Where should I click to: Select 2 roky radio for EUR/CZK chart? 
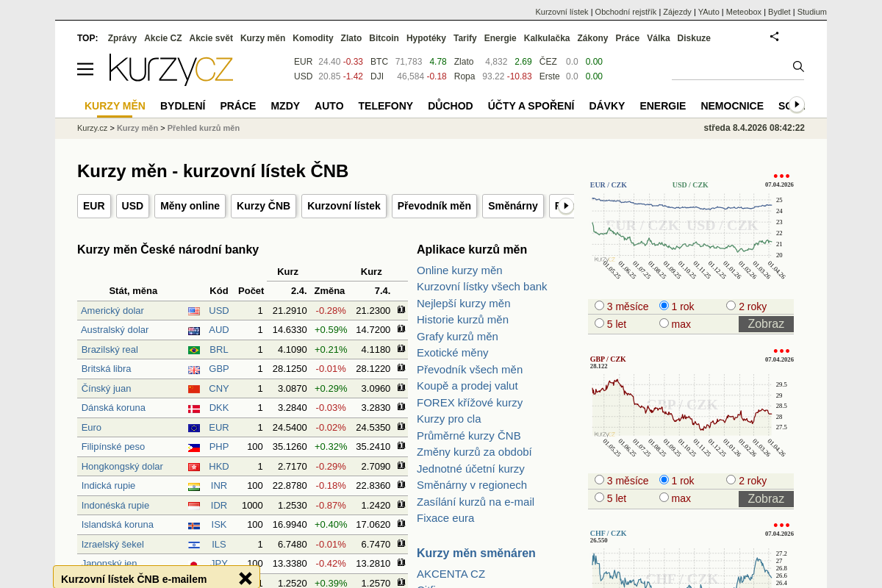point(731,306)
